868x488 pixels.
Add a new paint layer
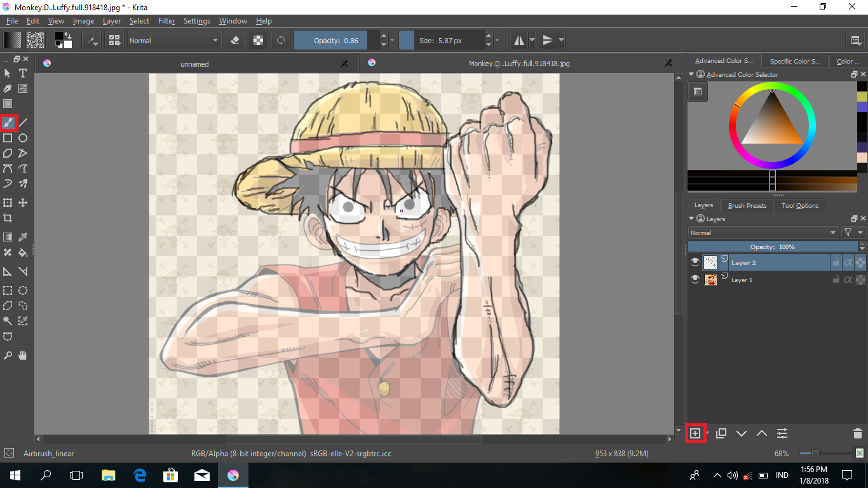pos(695,433)
